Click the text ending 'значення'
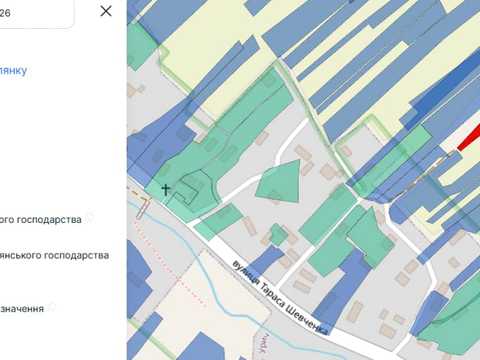 [22, 309]
